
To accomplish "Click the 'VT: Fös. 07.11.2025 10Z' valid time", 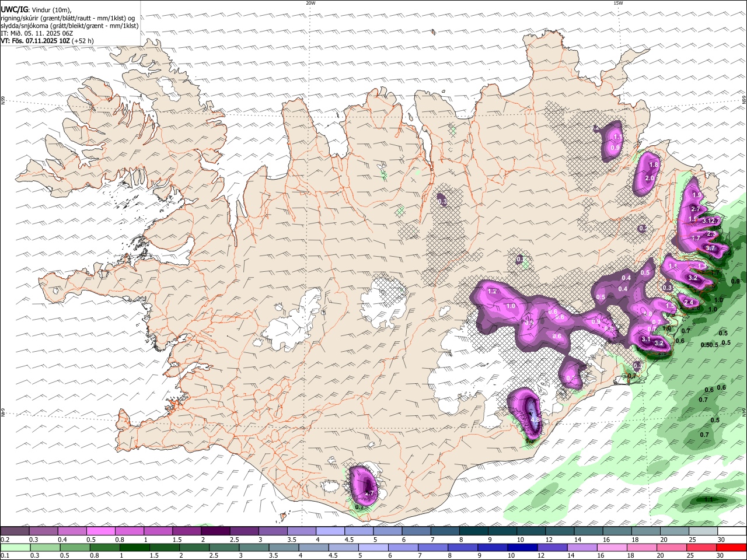I will pos(36,41).
